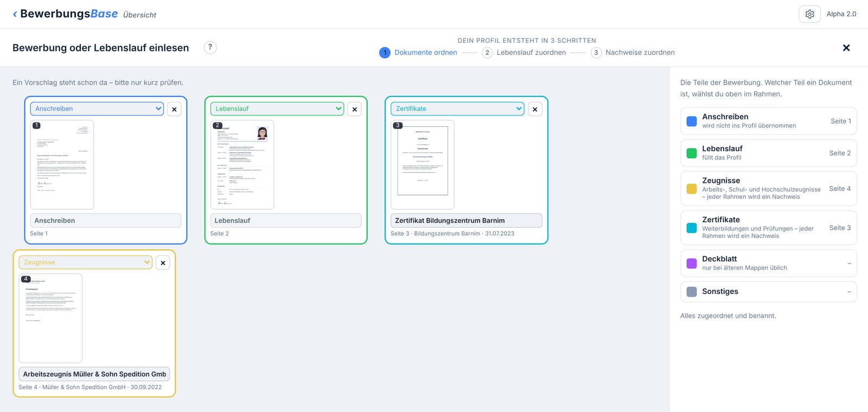Click the 'Bewerbung oder Lebenslauf einlesen' heading

[x=101, y=48]
